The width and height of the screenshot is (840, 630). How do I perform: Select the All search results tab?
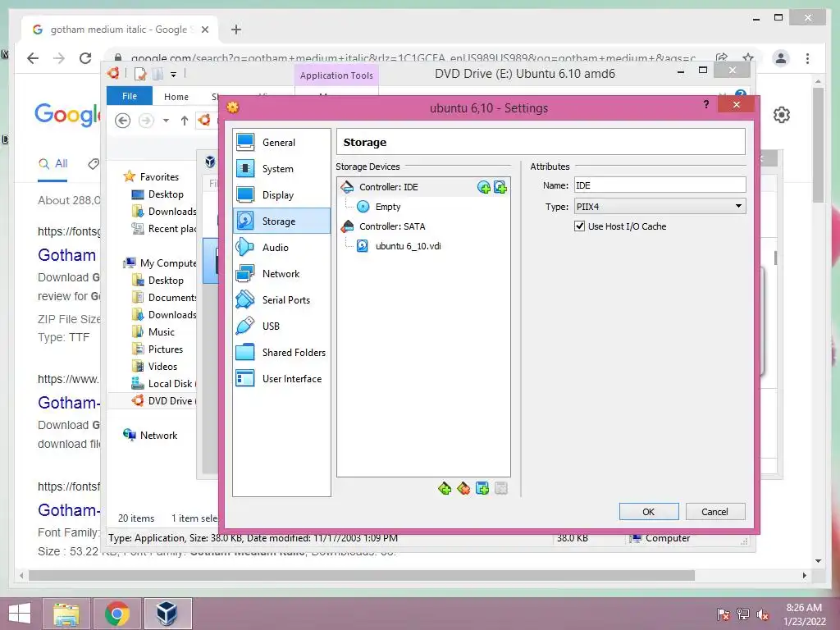(52, 164)
